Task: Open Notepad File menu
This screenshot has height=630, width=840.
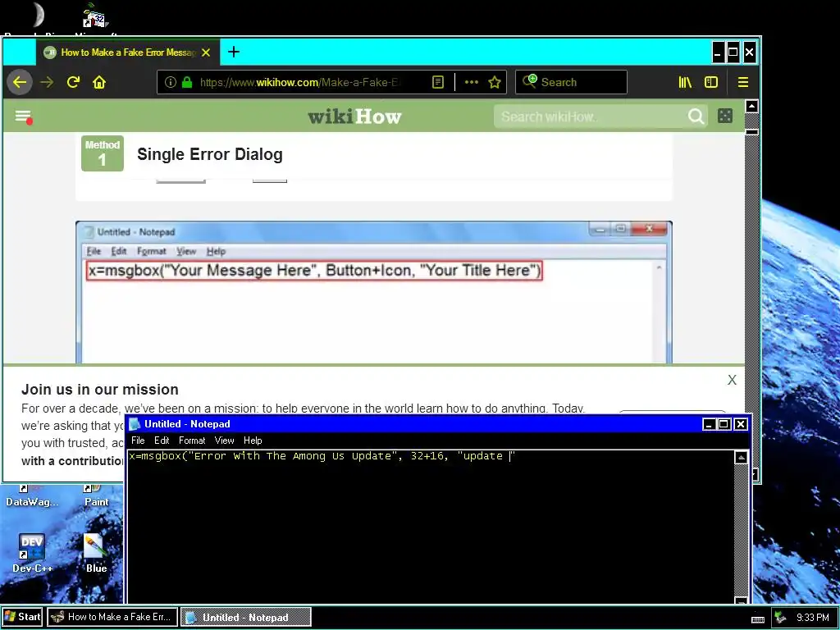Action: (138, 441)
